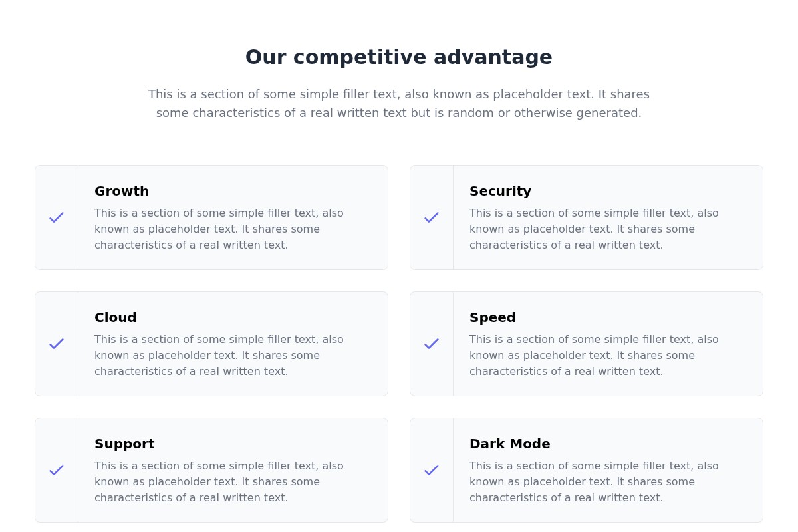Image resolution: width=798 pixels, height=532 pixels.
Task: Click the purple check in the Speed card sidebar
Action: point(432,344)
